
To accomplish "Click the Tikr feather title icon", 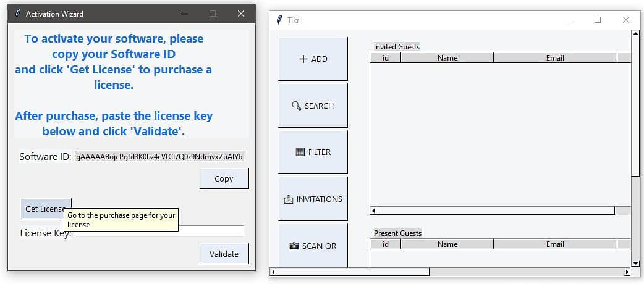I will coord(279,20).
